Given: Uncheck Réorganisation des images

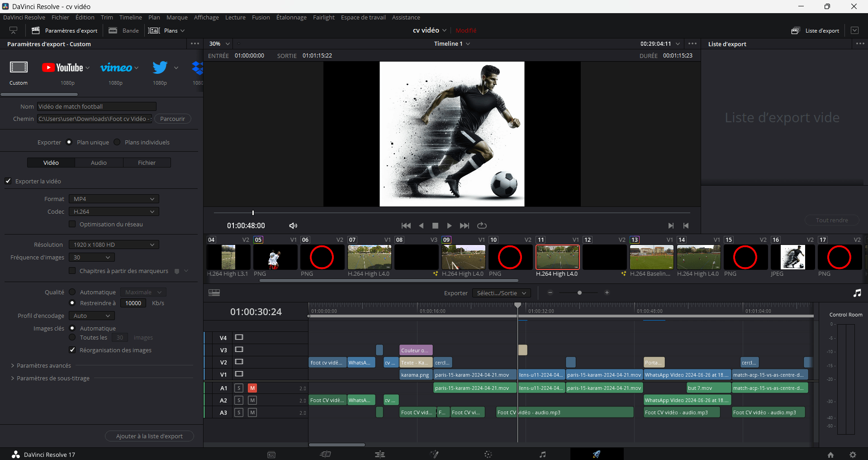Looking at the screenshot, I should click(x=72, y=350).
